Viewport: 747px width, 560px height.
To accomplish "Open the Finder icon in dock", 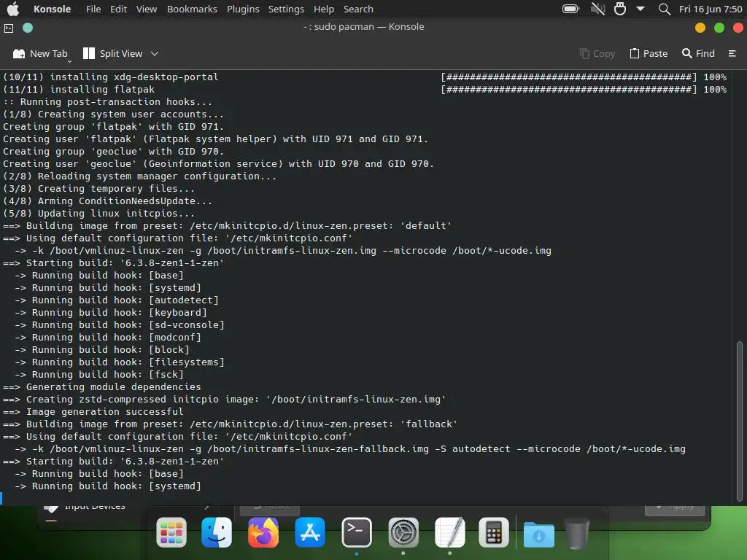I will coord(217,532).
